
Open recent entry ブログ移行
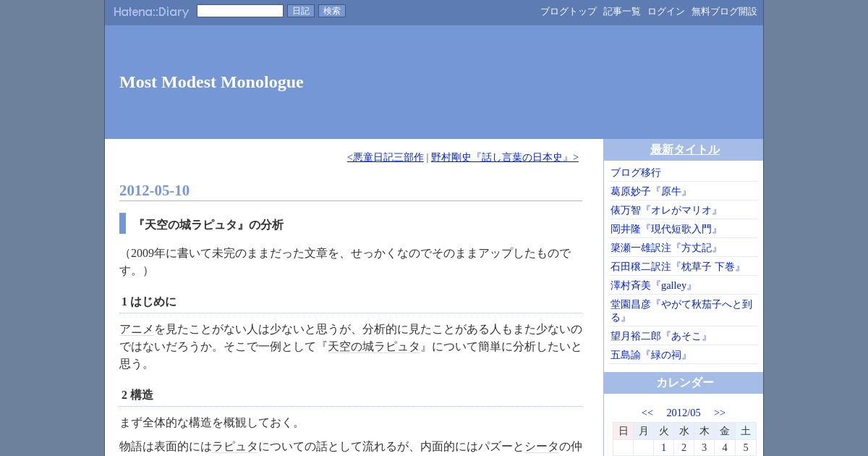tap(636, 172)
